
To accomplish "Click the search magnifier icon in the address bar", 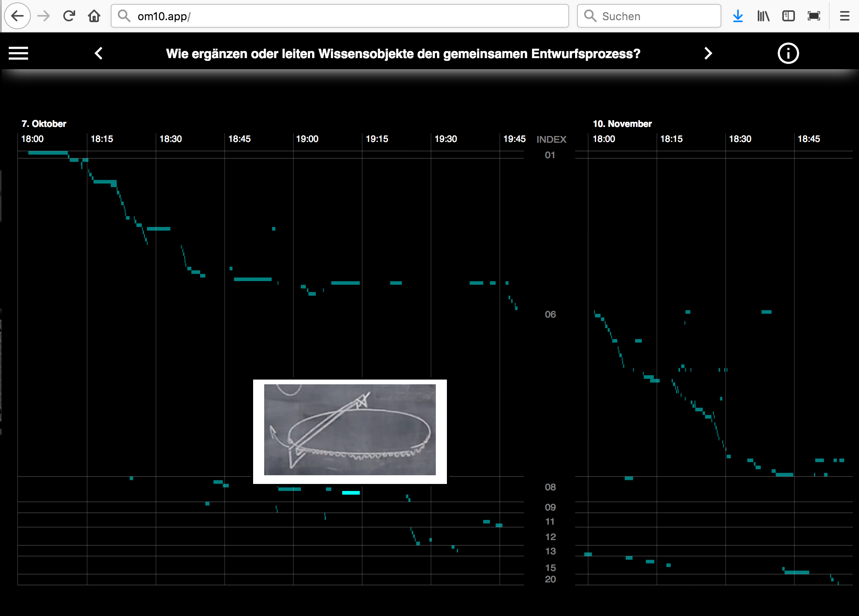I will [x=124, y=16].
